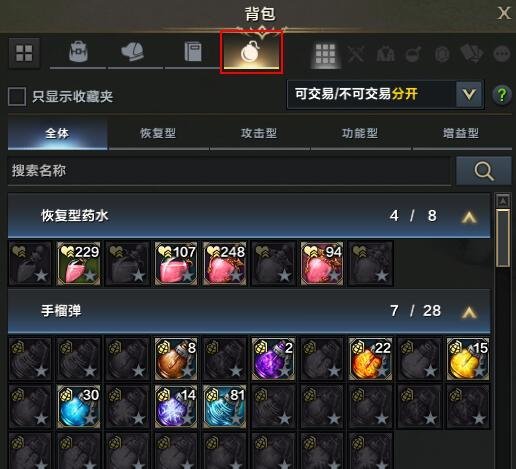This screenshot has height=469, width=516.
Task: Switch to the 功能型 tab
Action: pyautogui.click(x=360, y=134)
